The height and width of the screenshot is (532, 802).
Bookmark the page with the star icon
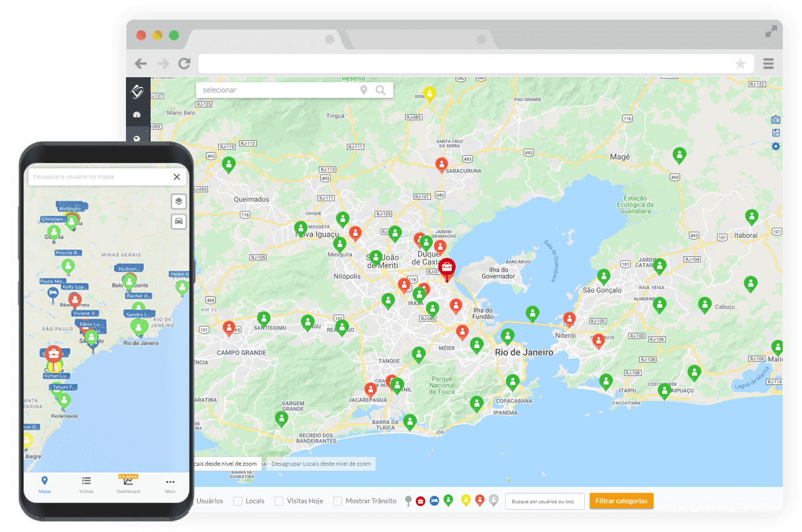[740, 64]
